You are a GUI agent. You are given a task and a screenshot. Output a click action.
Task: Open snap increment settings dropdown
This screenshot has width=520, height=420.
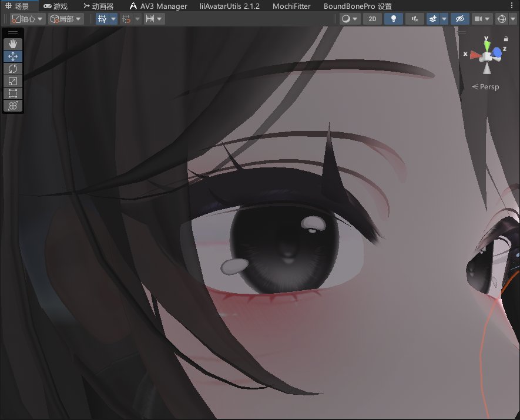154,19
